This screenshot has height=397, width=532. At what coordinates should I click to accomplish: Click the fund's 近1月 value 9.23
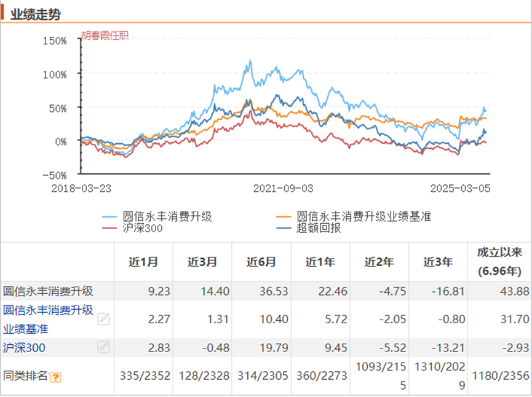159,291
